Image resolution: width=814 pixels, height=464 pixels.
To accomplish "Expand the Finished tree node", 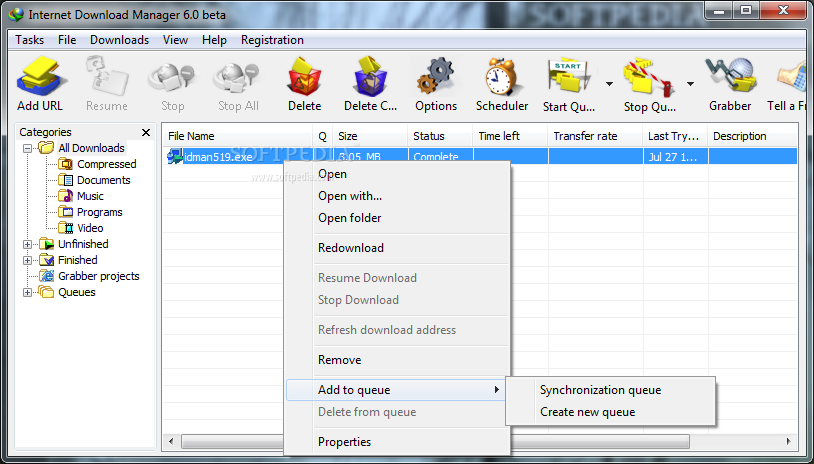I will (x=28, y=261).
